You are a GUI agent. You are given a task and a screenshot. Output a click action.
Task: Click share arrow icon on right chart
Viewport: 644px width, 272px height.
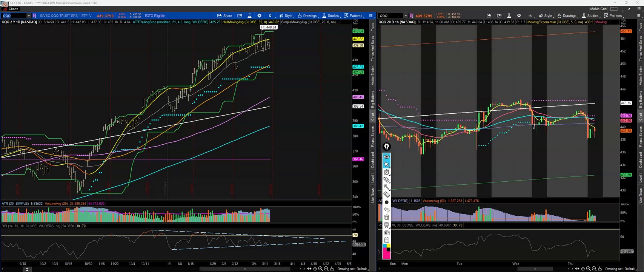point(489,16)
